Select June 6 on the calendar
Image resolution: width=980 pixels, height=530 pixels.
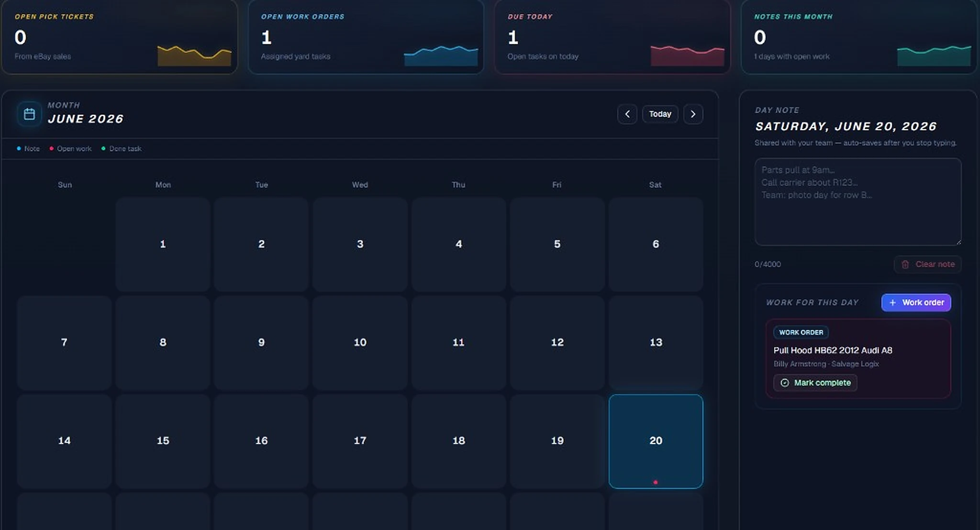656,244
